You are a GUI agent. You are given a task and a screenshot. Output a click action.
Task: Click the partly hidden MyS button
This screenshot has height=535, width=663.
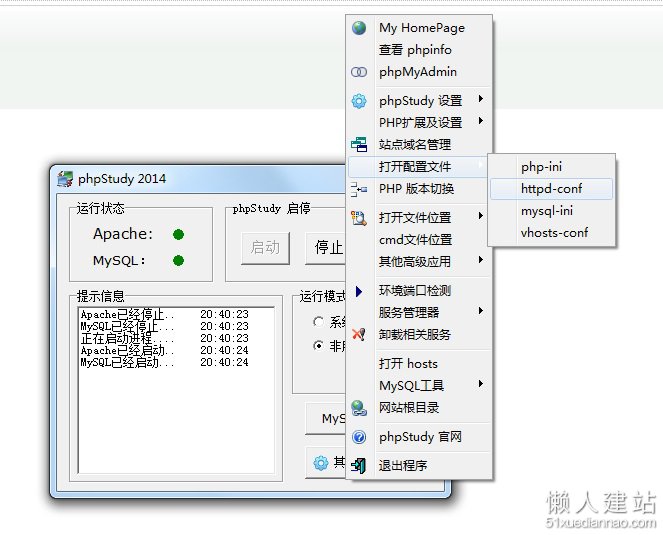[x=326, y=418]
